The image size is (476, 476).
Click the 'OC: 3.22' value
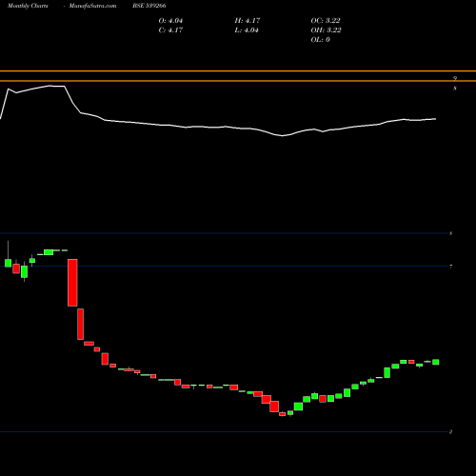(326, 21)
